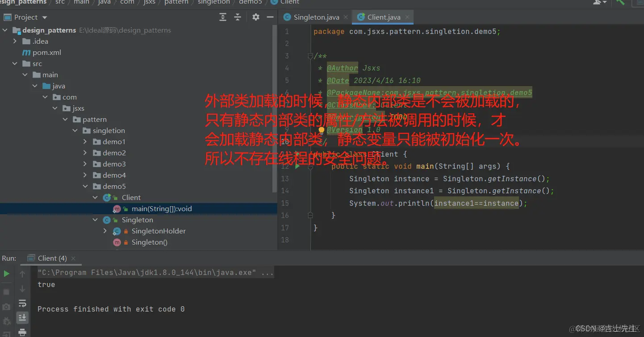Click 'Singleton instance1' line 14 in editor
The image size is (644, 337).
452,191
